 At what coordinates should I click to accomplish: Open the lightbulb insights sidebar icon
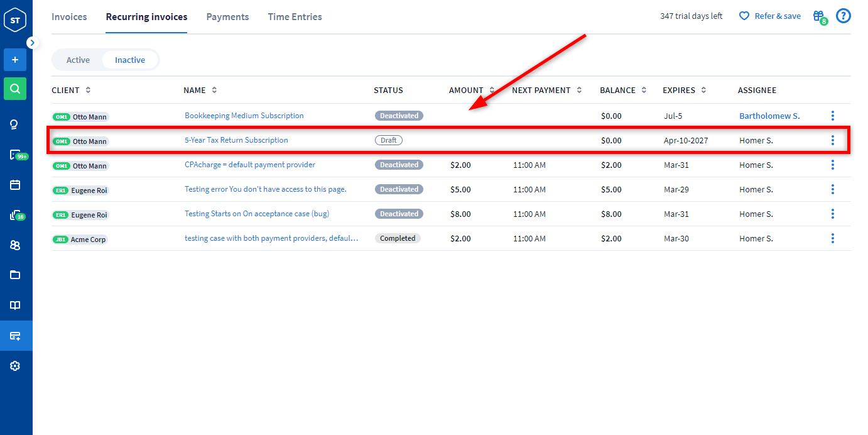pos(15,124)
